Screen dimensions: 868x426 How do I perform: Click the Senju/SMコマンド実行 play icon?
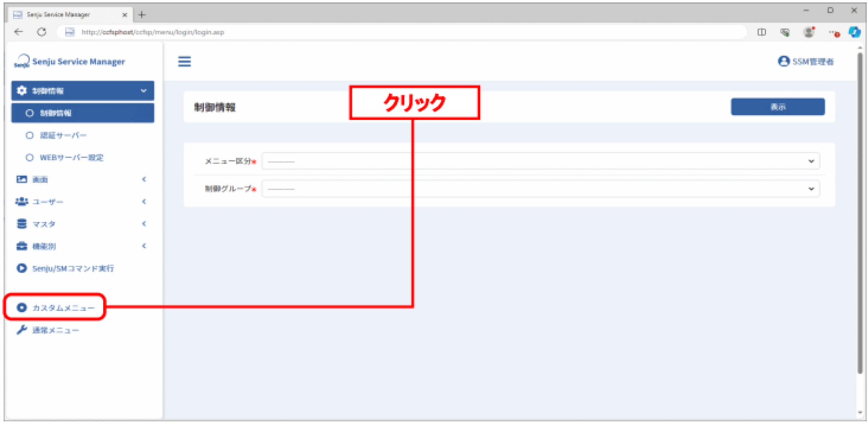click(x=22, y=268)
